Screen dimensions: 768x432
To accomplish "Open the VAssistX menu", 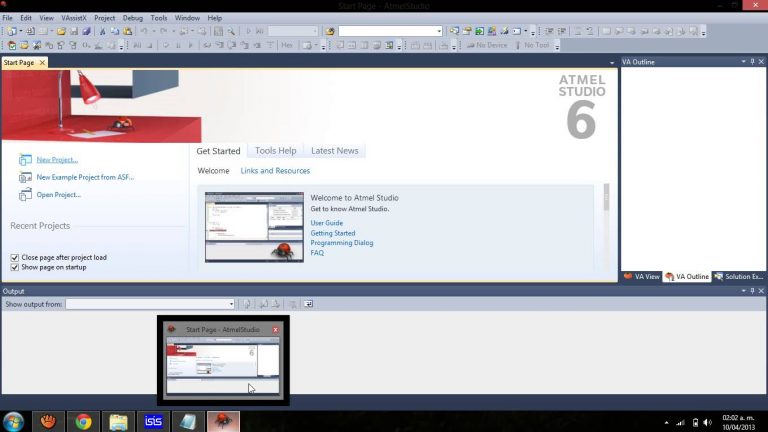I will pos(74,18).
